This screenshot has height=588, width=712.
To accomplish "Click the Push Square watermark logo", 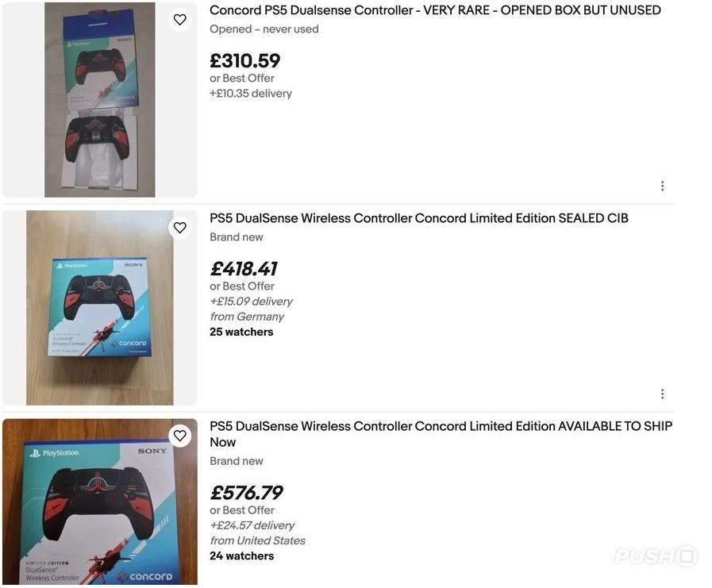I will pos(656,555).
